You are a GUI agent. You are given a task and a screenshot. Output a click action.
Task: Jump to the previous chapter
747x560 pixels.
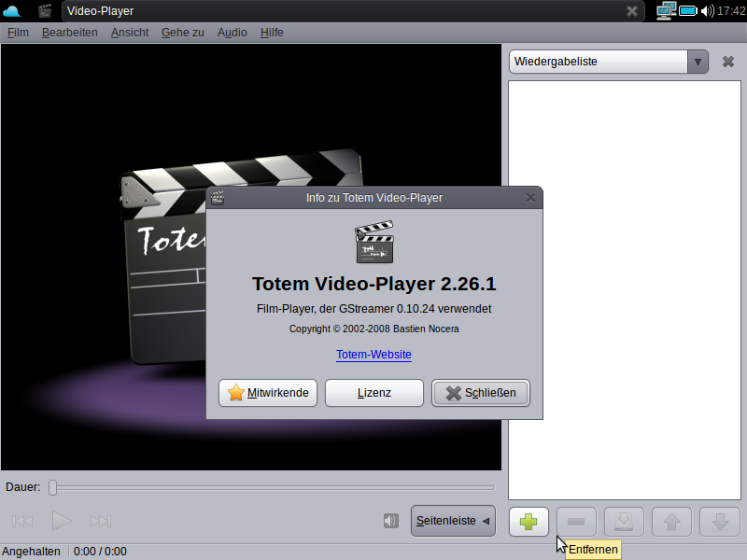22,521
